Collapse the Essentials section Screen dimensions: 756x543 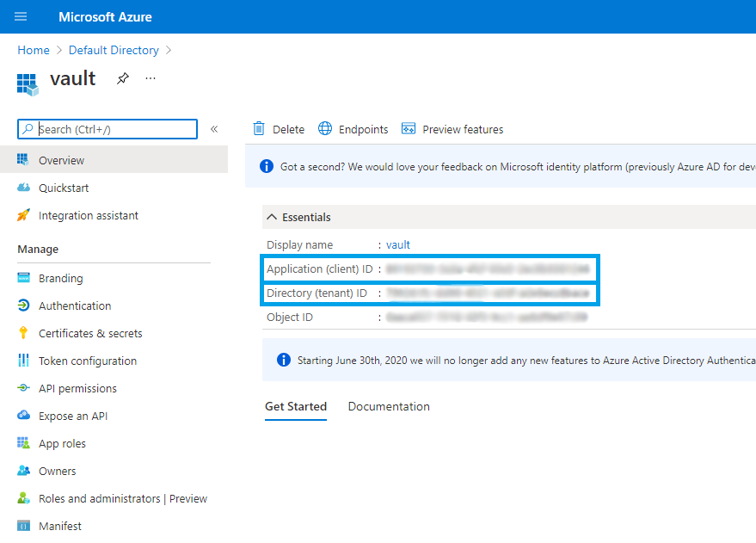pos(272,217)
